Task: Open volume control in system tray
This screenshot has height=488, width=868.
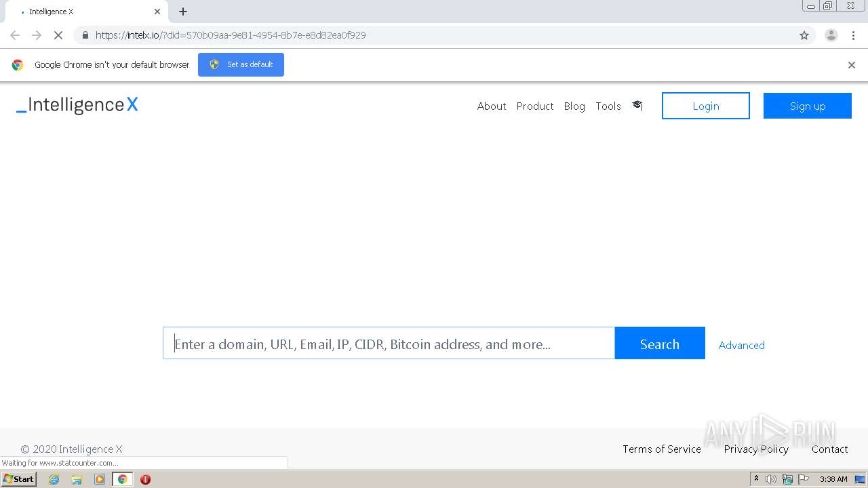Action: [771, 479]
